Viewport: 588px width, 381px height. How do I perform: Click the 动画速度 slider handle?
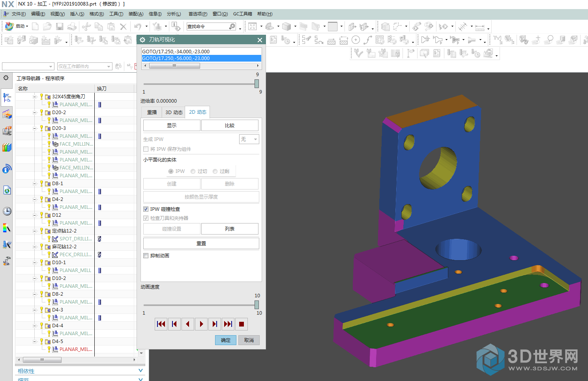257,305
